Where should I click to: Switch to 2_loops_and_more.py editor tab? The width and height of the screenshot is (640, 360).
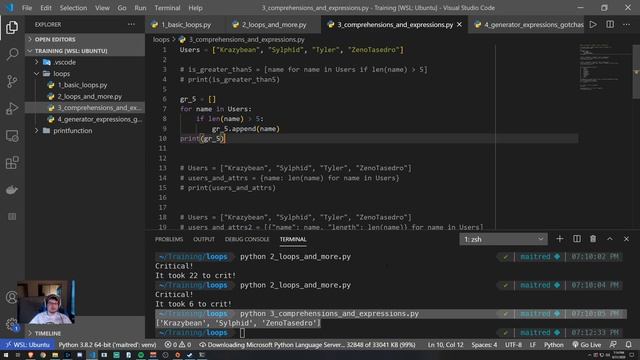[273, 24]
